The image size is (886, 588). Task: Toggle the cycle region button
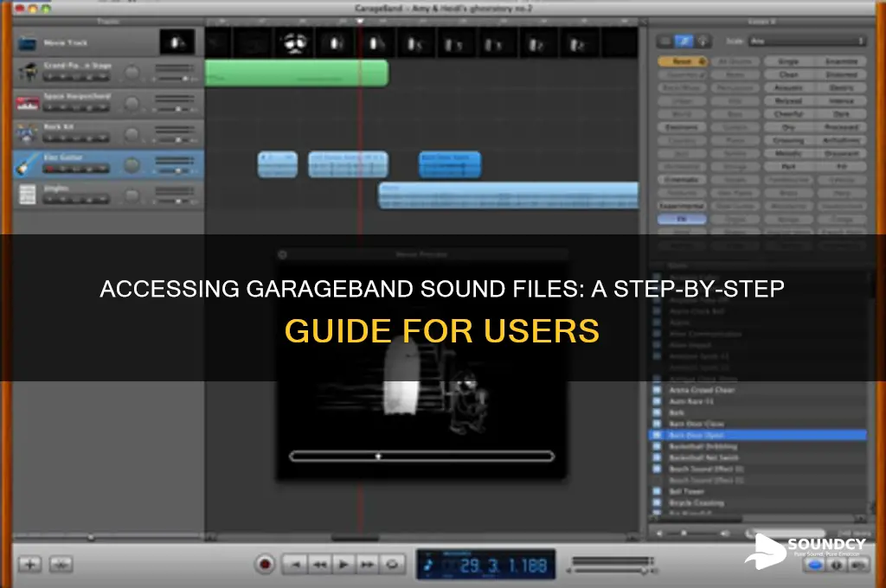coord(392,564)
